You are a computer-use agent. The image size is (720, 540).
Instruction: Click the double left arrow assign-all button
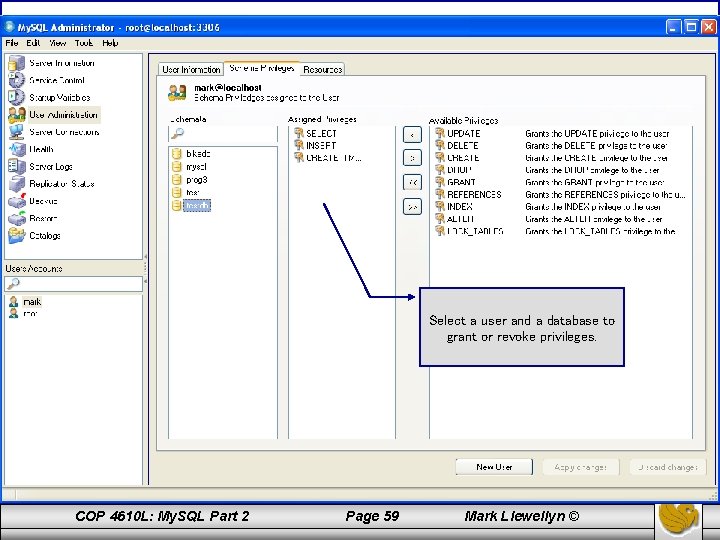point(412,182)
